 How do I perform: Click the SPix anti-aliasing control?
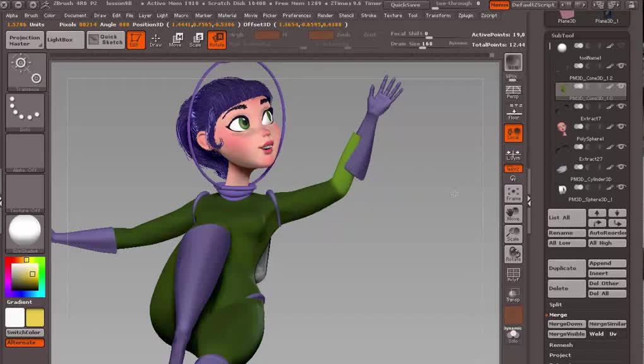[x=512, y=77]
